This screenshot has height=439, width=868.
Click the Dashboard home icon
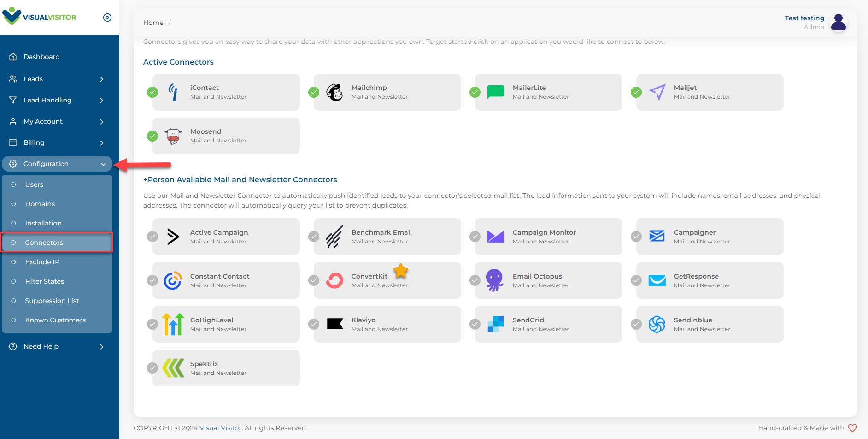pos(13,57)
